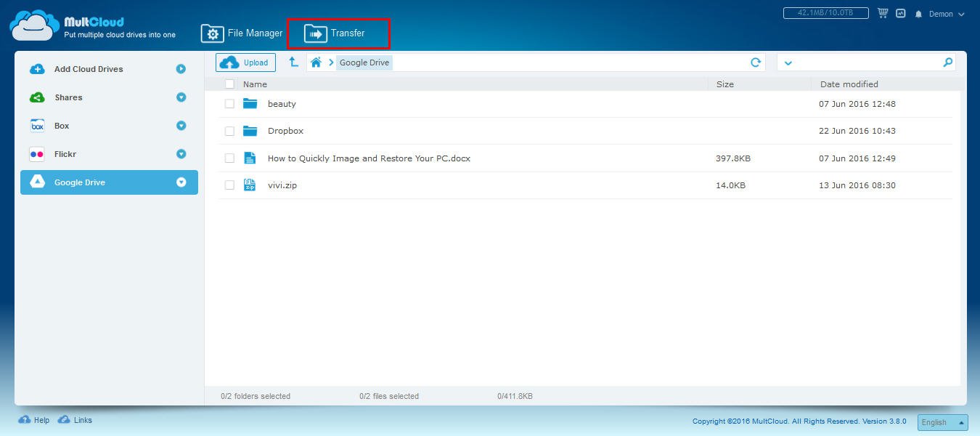Check the beauty folder checkbox
This screenshot has width=980, height=436.
[229, 104]
